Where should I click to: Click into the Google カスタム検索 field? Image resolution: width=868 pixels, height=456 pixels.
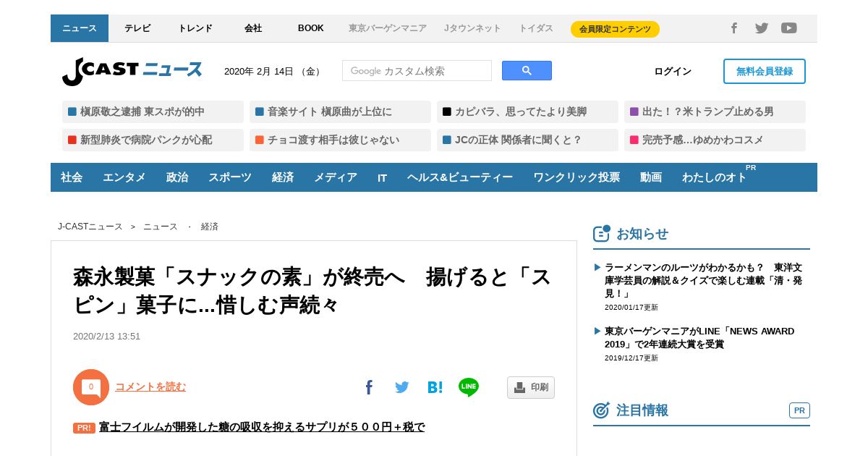pos(417,71)
